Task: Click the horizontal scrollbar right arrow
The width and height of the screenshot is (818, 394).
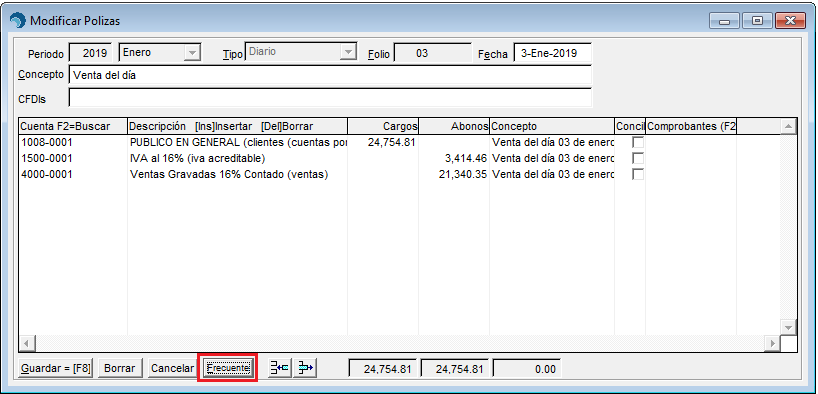Action: [773, 343]
